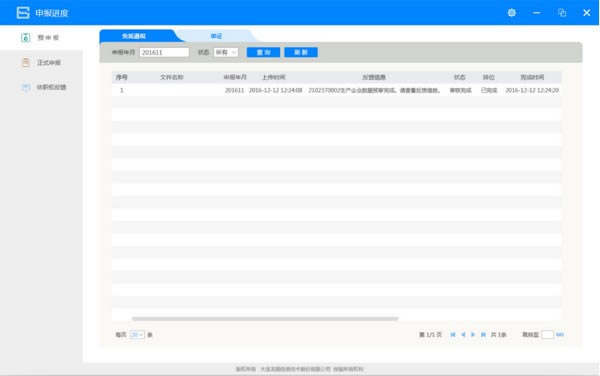This screenshot has height=376, width=600.
Task: Close the 申报进度 window
Action: point(587,13)
